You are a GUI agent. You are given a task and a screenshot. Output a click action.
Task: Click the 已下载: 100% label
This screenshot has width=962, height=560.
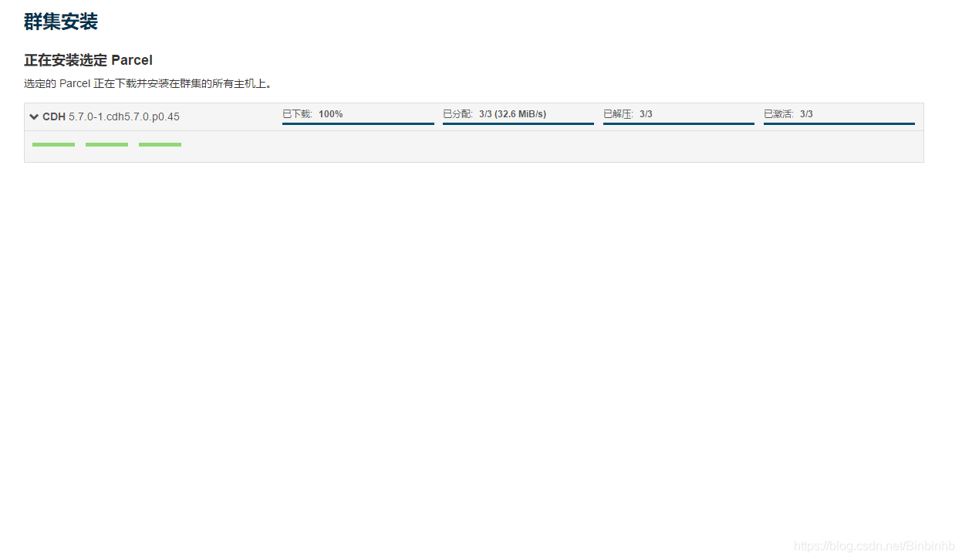pos(312,114)
